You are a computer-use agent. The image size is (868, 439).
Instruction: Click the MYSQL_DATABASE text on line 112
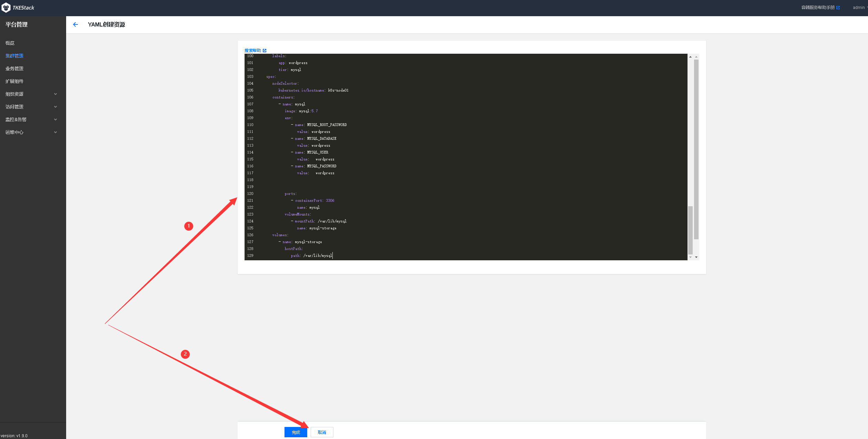[x=322, y=138]
